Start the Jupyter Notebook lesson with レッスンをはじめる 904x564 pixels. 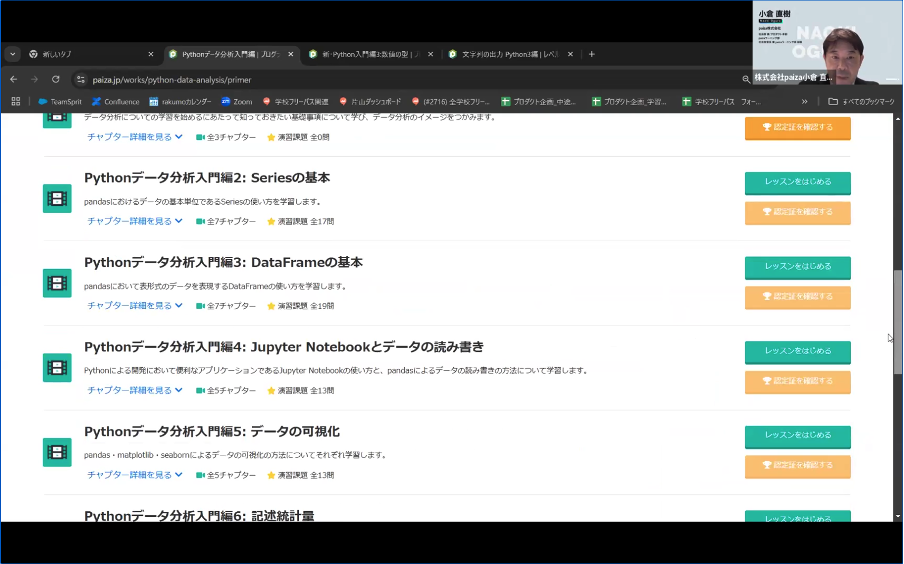point(797,351)
